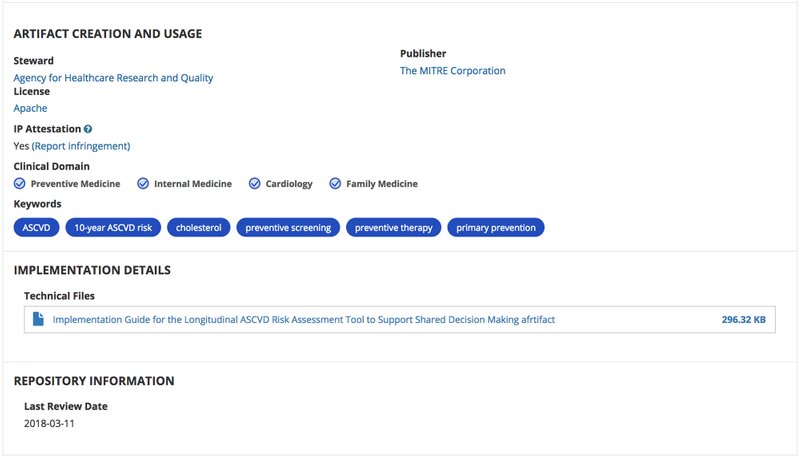Click the Publisher label

pyautogui.click(x=423, y=54)
